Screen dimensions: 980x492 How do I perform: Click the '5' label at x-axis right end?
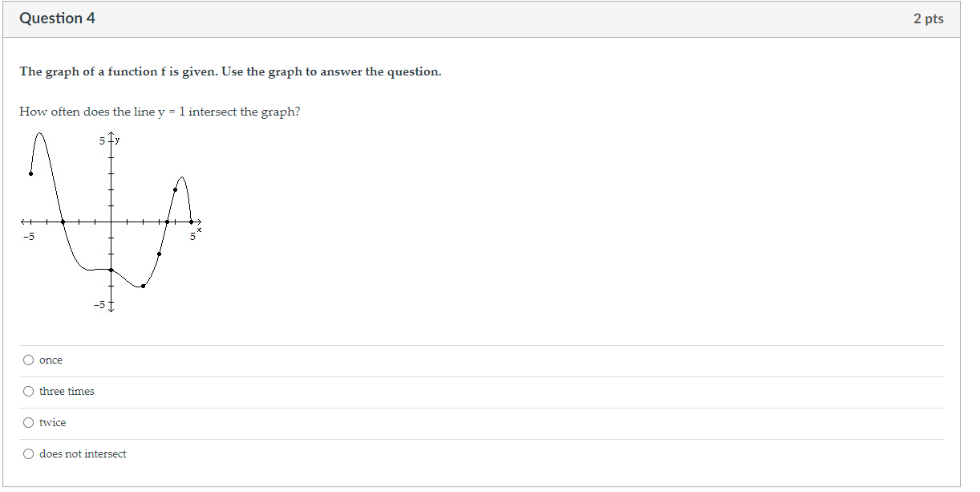(192, 237)
